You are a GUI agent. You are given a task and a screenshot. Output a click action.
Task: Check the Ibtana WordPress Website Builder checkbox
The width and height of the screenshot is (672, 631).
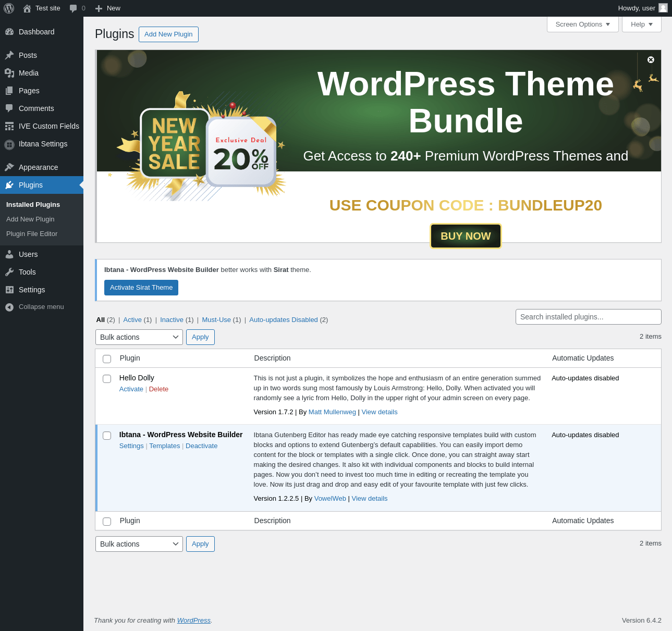tap(107, 436)
